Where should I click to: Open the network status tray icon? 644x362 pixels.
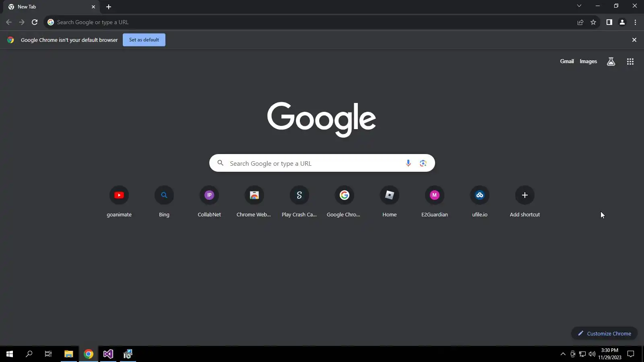click(582, 354)
